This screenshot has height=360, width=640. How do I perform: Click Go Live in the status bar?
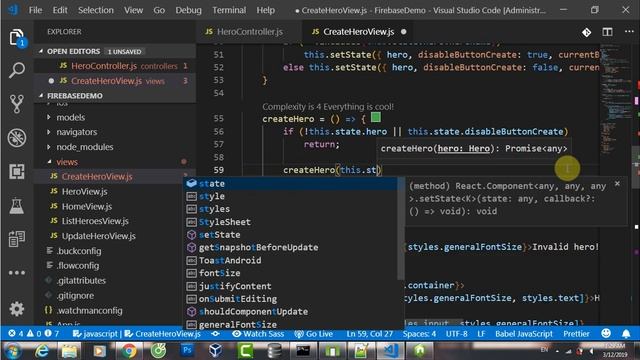click(313, 333)
